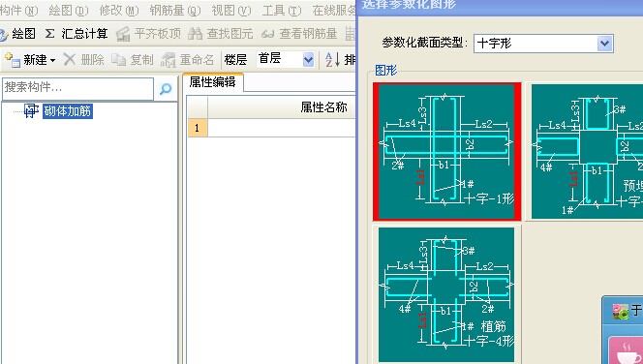Click the 属性名称 column header
Viewport: 643px width, 364px height.
281,107
